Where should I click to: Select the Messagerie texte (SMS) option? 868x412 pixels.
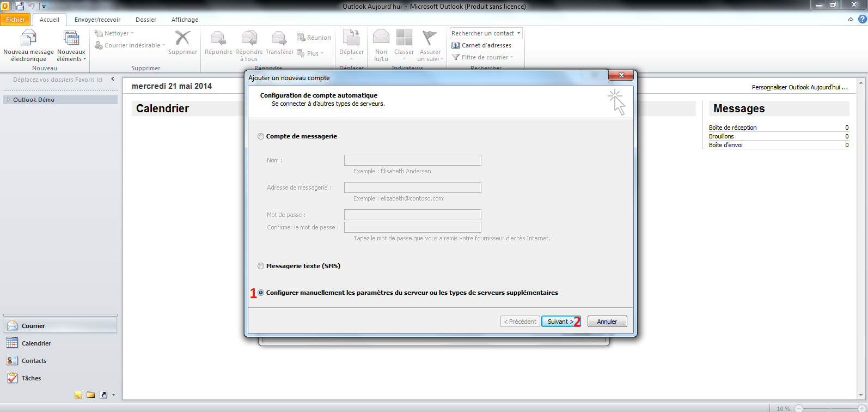(261, 266)
